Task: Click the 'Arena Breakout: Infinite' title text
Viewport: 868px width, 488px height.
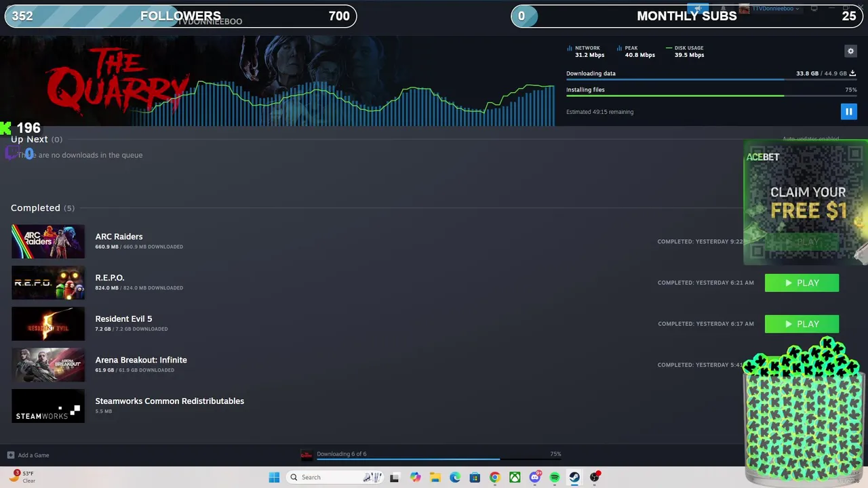Action: tap(141, 360)
